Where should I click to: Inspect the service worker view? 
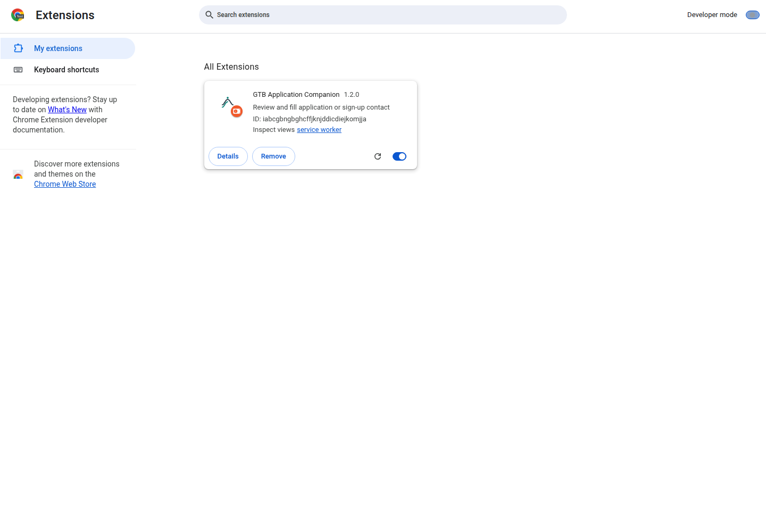click(319, 130)
